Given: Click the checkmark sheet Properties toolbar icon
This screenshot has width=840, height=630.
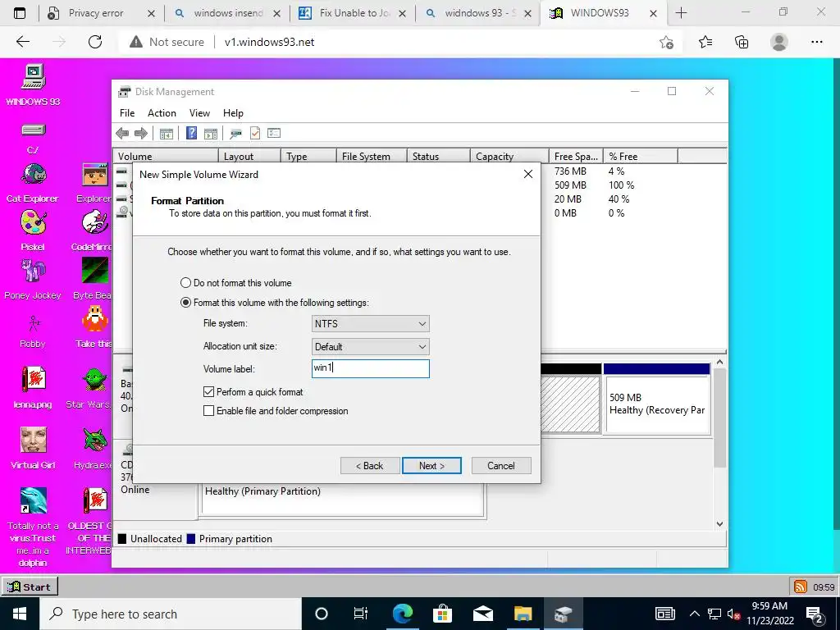Looking at the screenshot, I should click(255, 133).
